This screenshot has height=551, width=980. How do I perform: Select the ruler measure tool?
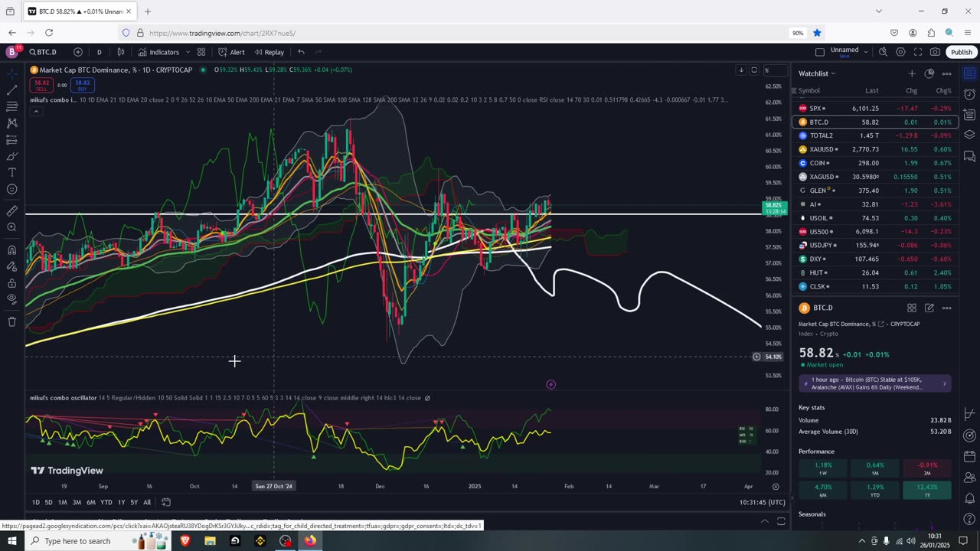(x=12, y=210)
